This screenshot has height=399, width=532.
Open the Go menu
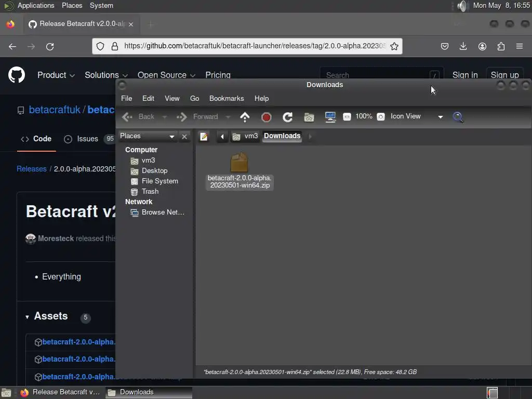tap(194, 98)
